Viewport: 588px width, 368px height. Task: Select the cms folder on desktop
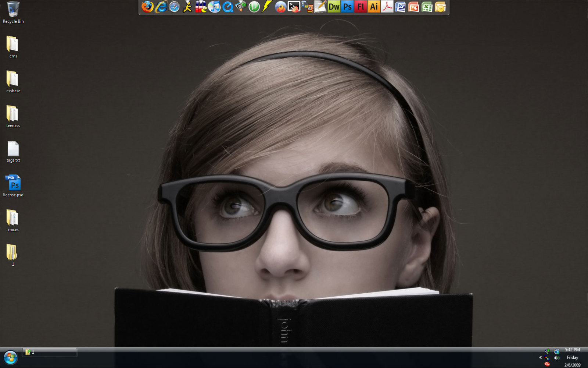tap(13, 47)
